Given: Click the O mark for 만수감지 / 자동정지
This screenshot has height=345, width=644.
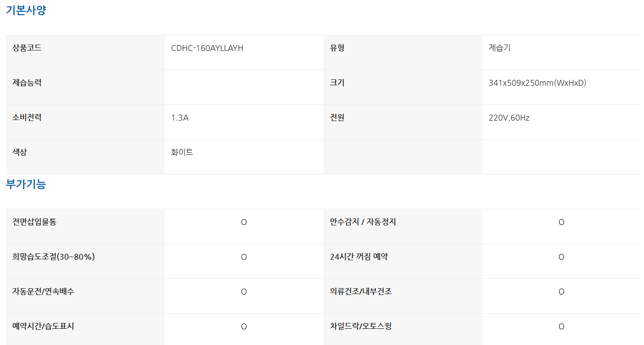Looking at the screenshot, I should point(561,222).
